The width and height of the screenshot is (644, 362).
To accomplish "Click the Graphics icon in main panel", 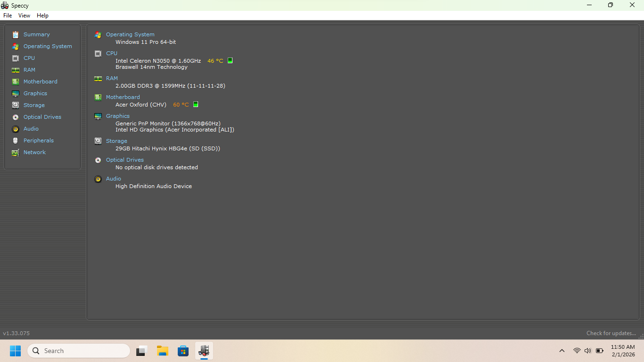I will click(x=98, y=116).
